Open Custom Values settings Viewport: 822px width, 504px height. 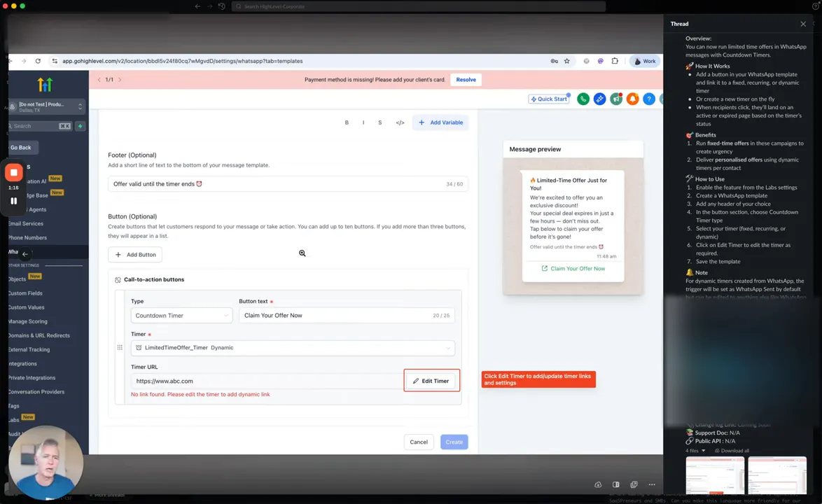26,307
